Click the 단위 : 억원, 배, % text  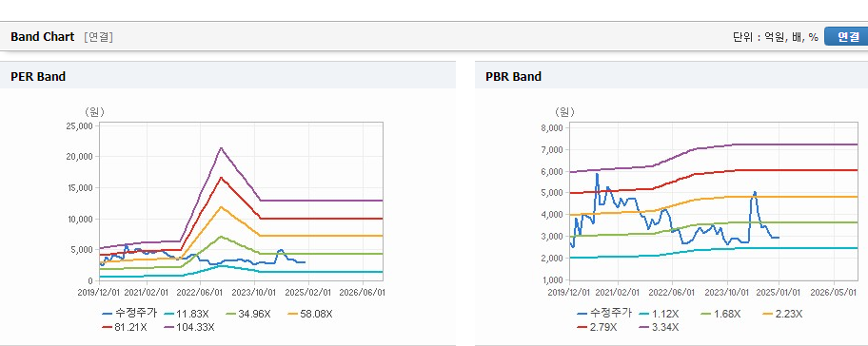(776, 37)
